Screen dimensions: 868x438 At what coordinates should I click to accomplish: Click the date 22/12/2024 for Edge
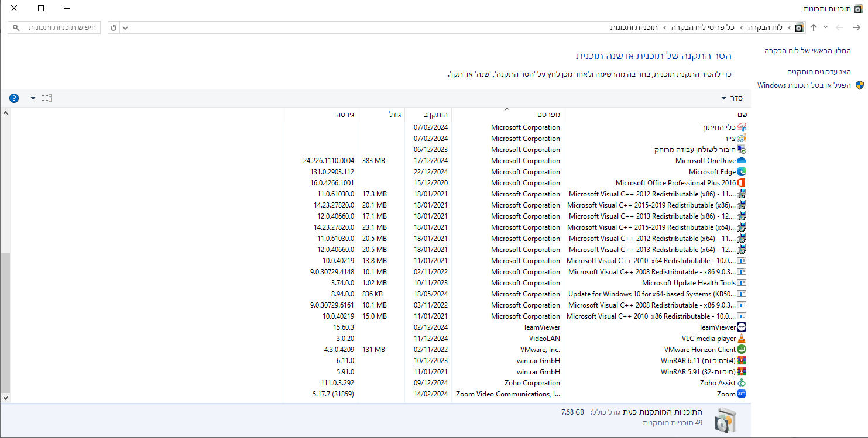pos(430,172)
